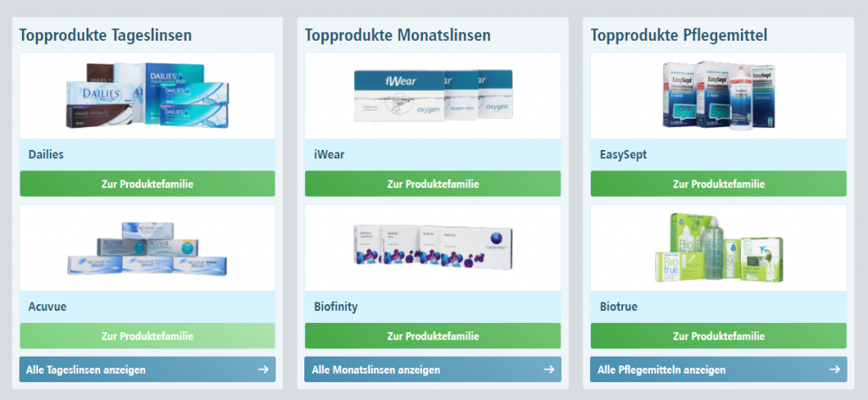
Task: Open Zur Produktefamilie for Biotrue
Action: pos(718,336)
